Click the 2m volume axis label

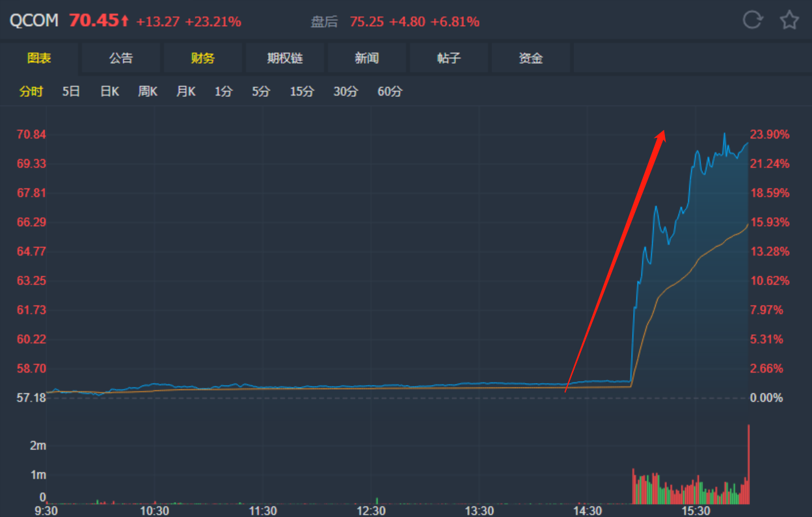click(x=38, y=445)
